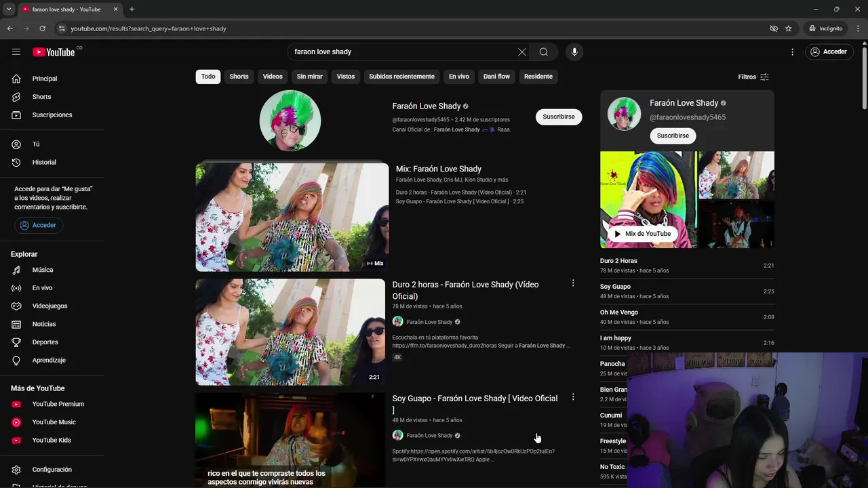Open Faraón Love Shady channel avatar
The image size is (868, 488).
coord(290,120)
